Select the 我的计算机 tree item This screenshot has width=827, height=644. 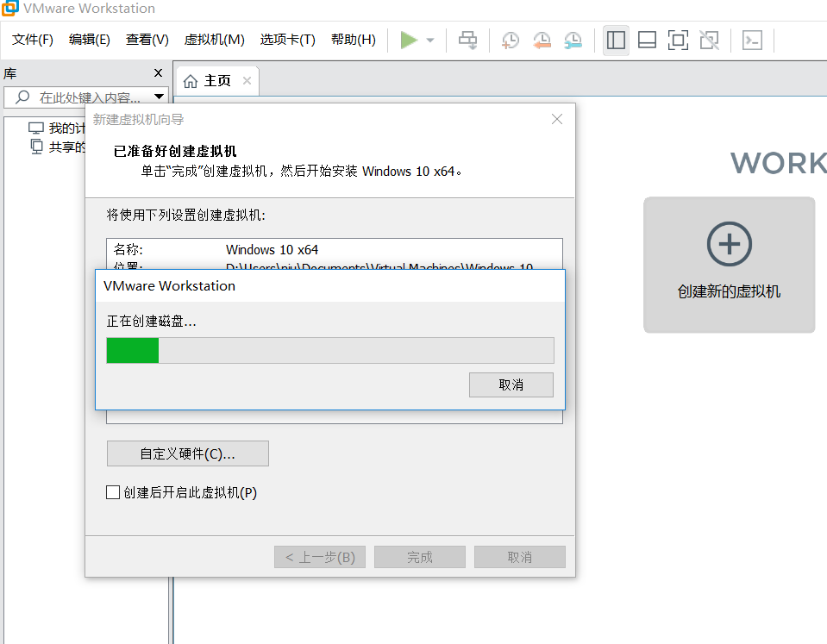57,128
